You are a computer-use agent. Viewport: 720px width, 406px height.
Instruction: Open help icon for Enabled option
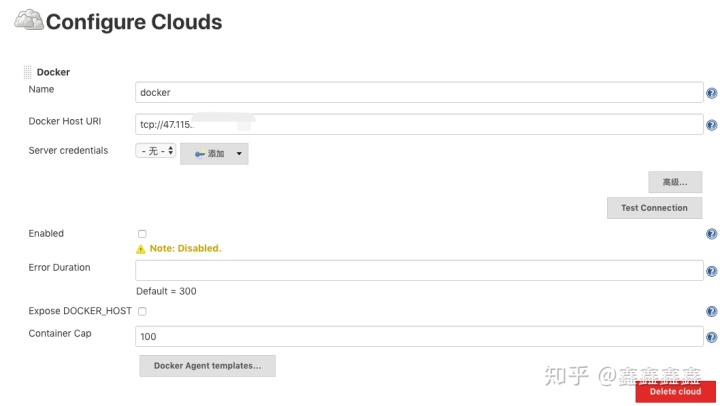pyautogui.click(x=711, y=234)
